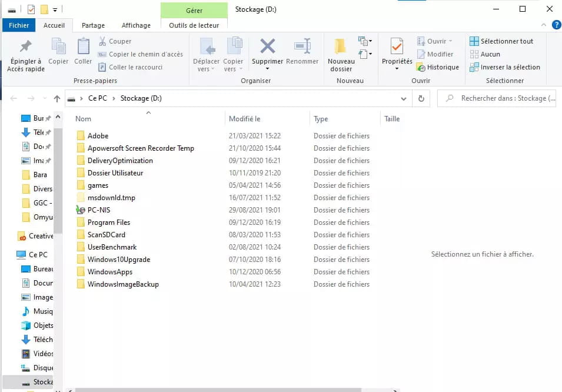Open the Customize Quick Access Toolbar dropdown
The image size is (562, 392).
(55, 9)
